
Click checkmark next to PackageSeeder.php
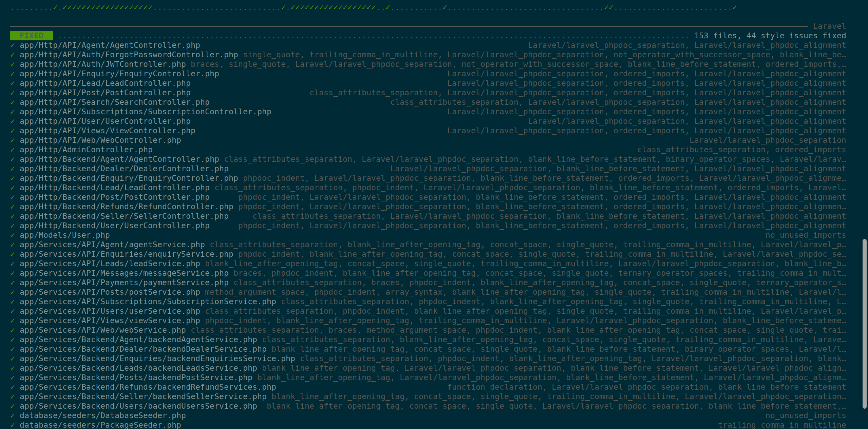pyautogui.click(x=13, y=425)
